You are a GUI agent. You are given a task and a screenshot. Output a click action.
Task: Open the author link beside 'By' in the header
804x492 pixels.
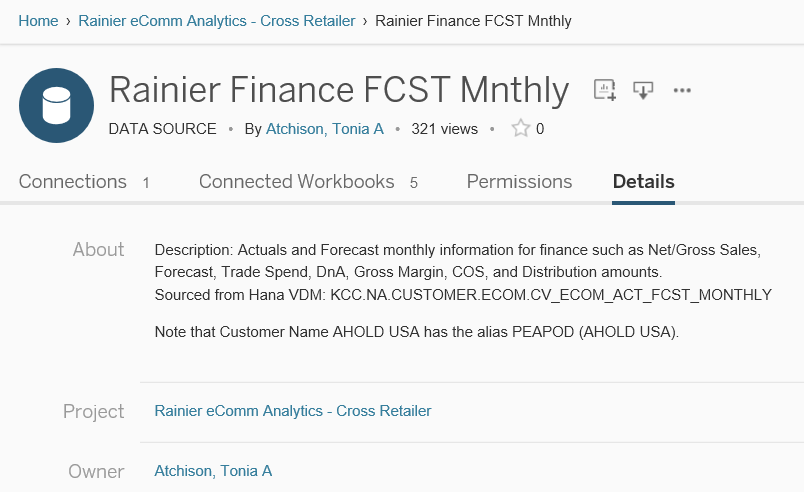pos(324,129)
